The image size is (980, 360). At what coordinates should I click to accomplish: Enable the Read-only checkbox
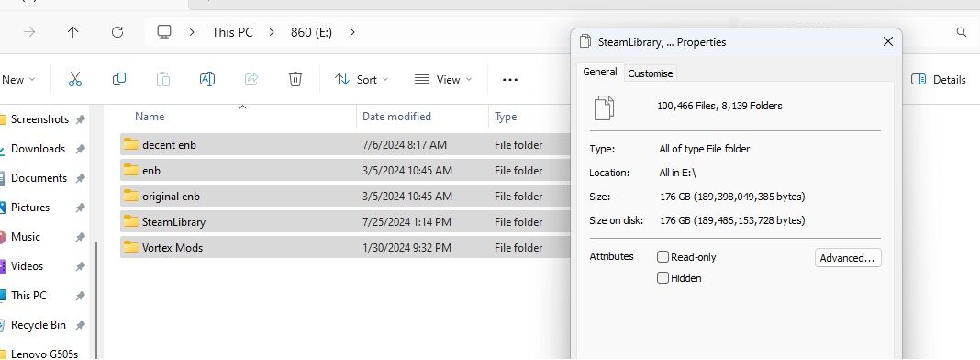tap(663, 257)
